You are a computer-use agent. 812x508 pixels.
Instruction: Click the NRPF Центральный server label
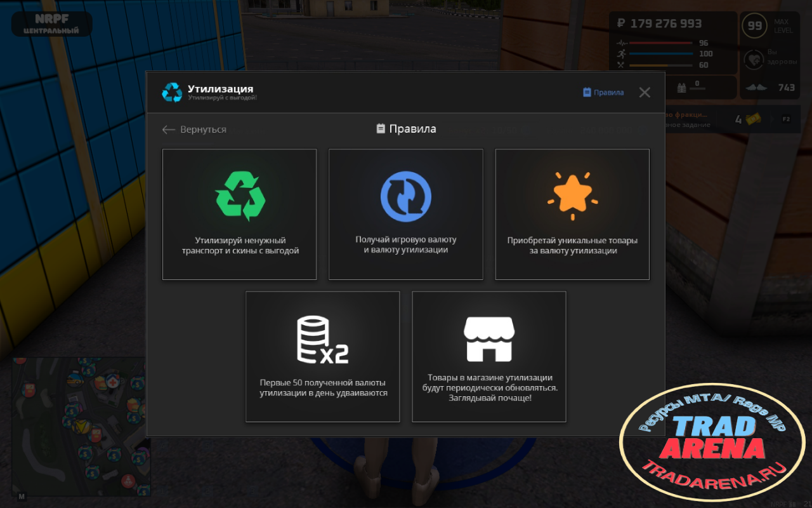(51, 25)
